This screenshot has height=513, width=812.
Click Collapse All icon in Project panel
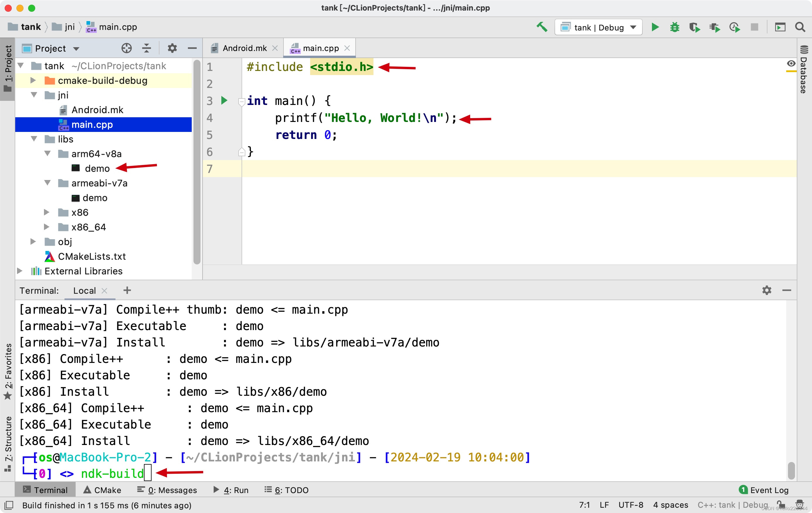pyautogui.click(x=146, y=48)
